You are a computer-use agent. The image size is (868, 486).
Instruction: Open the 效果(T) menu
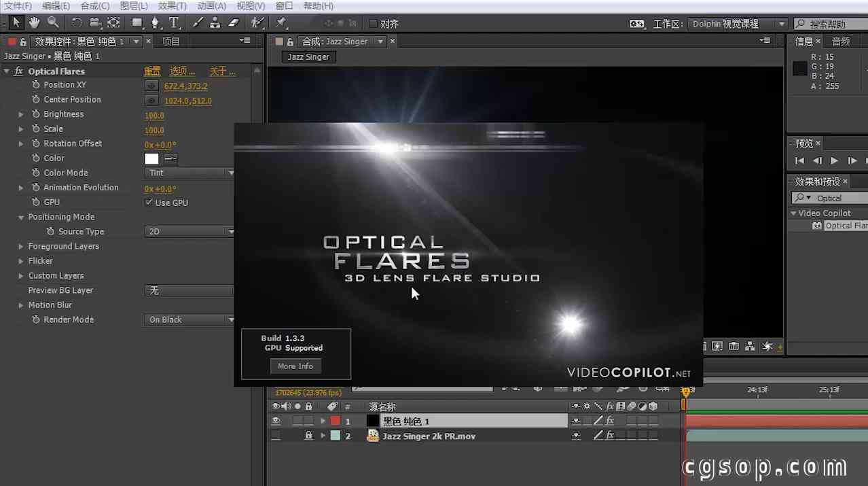172,6
